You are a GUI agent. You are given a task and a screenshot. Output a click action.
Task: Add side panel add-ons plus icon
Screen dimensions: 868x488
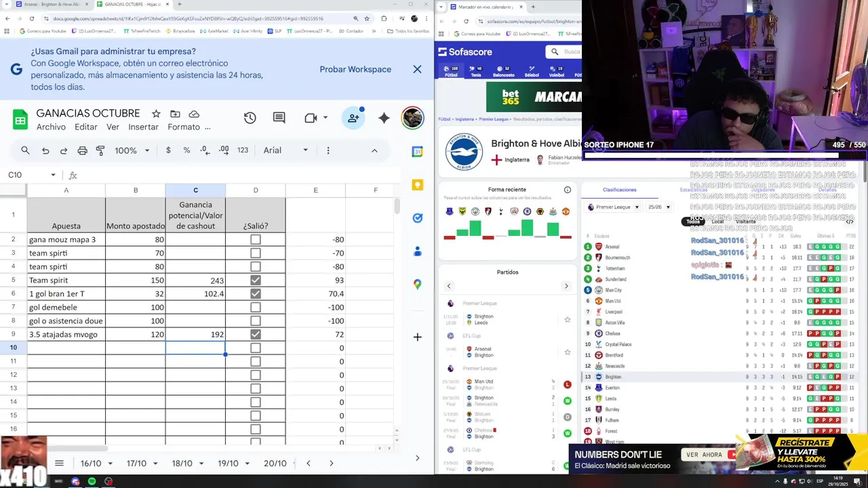418,337
